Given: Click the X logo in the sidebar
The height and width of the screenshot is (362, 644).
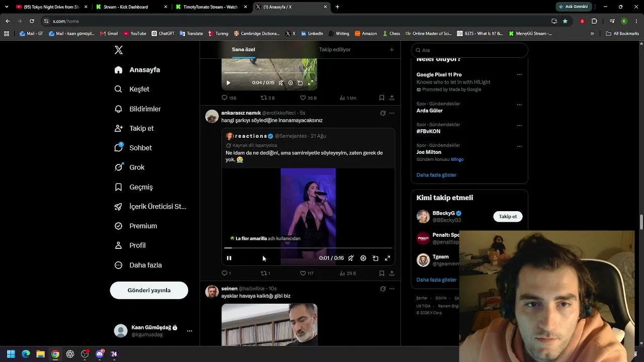Looking at the screenshot, I should click(x=119, y=50).
